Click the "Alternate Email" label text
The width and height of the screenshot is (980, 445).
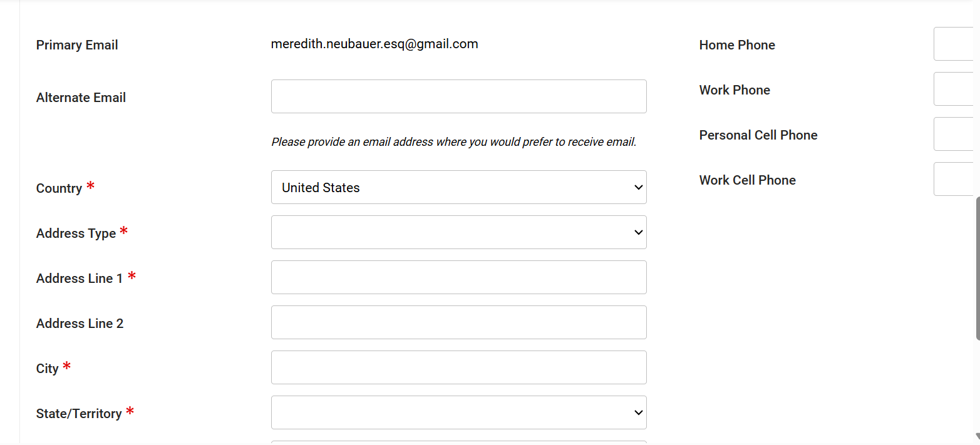click(81, 98)
